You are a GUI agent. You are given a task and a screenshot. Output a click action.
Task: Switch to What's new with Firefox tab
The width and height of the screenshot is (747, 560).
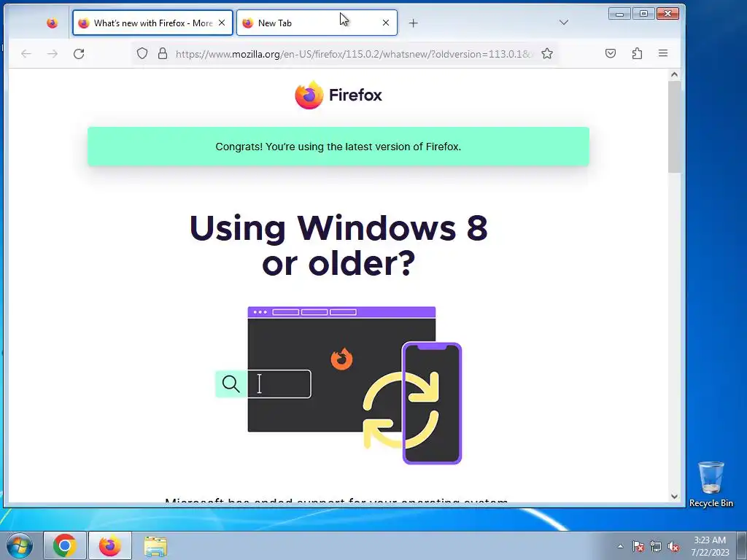click(x=152, y=23)
